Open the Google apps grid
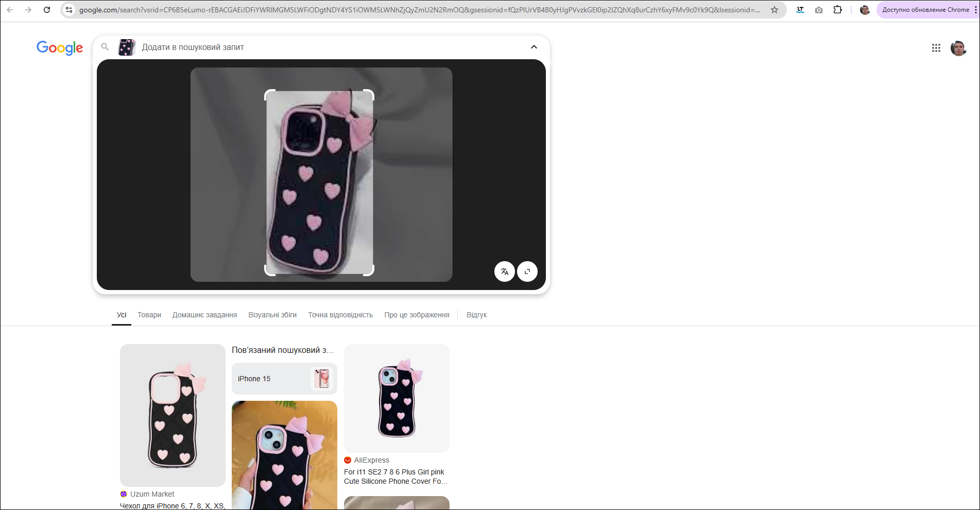The height and width of the screenshot is (510, 980). 936,48
